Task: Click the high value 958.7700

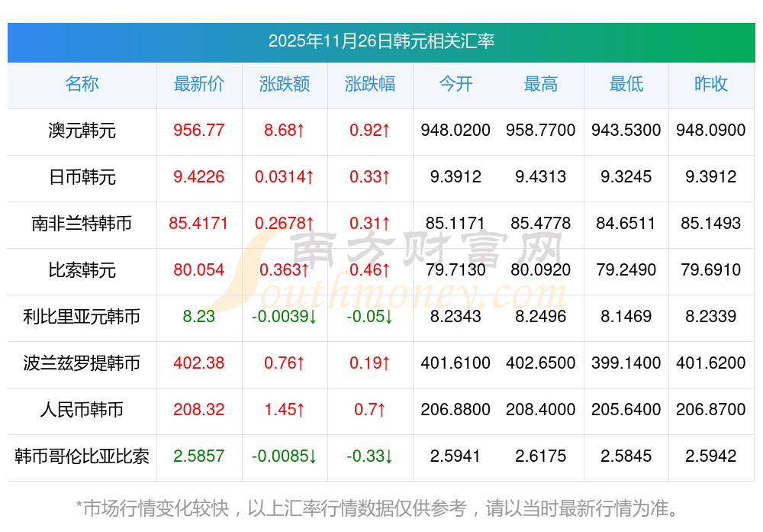Action: pyautogui.click(x=541, y=131)
